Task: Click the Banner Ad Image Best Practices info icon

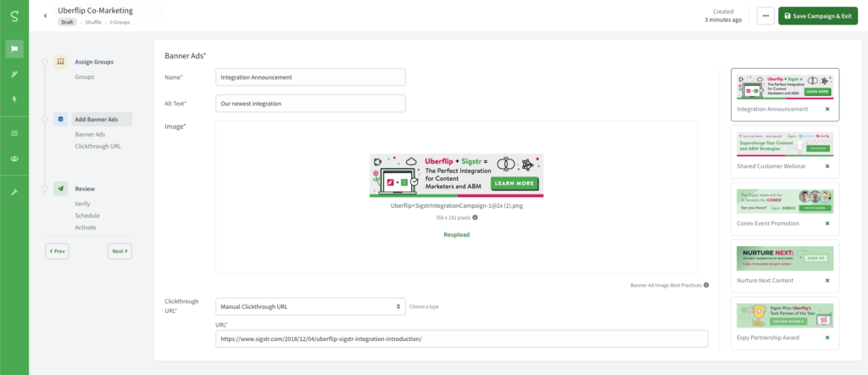Action: coord(706,285)
